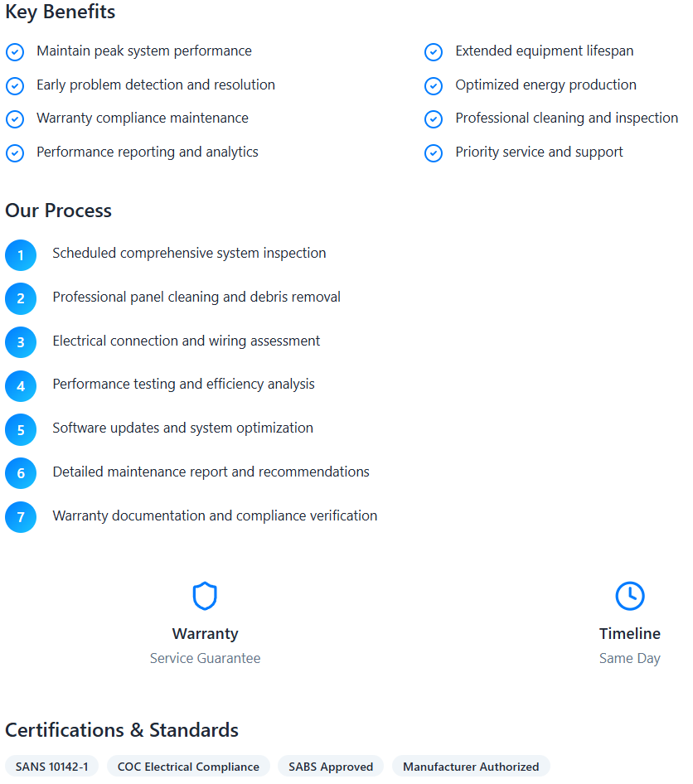The width and height of the screenshot is (693, 784).
Task: Click Detailed maintenance report and recommendations text
Action: (x=211, y=472)
